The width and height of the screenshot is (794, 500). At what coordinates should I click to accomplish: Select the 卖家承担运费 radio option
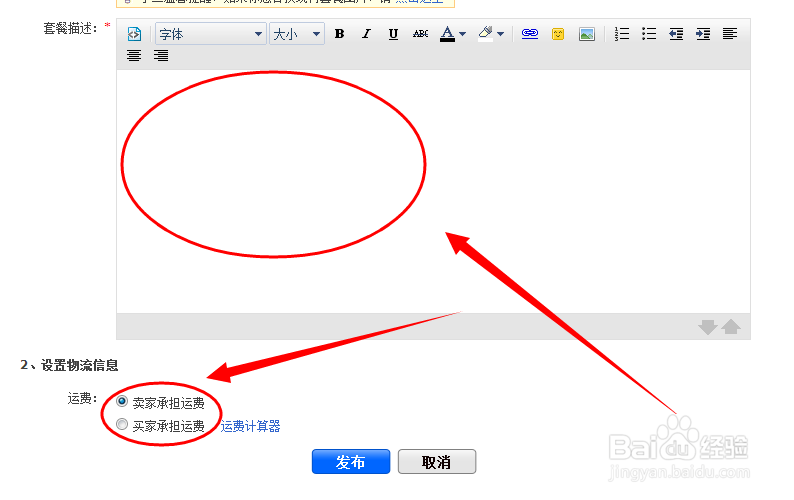click(x=122, y=401)
